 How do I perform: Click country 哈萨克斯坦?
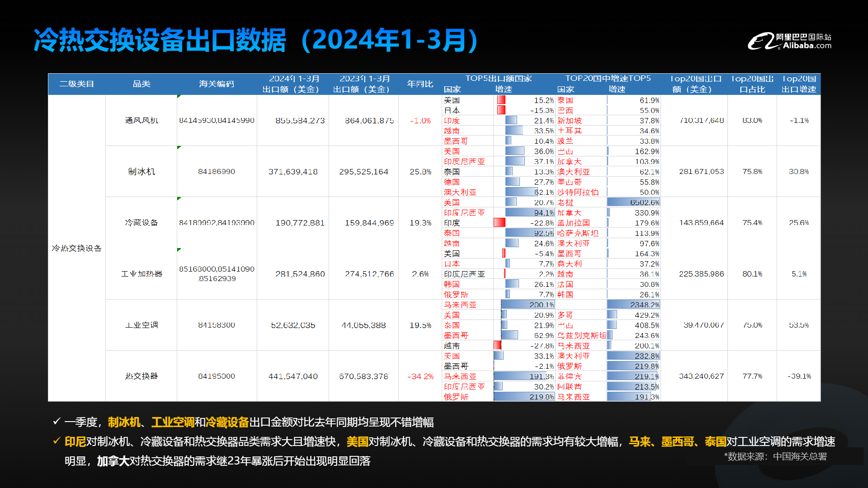578,233
